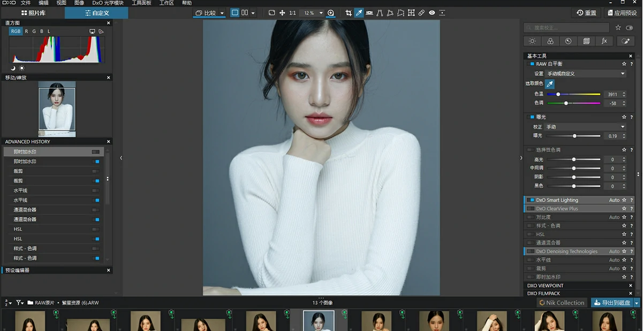
Task: Switch to the 照片库 tab
Action: click(x=33, y=13)
